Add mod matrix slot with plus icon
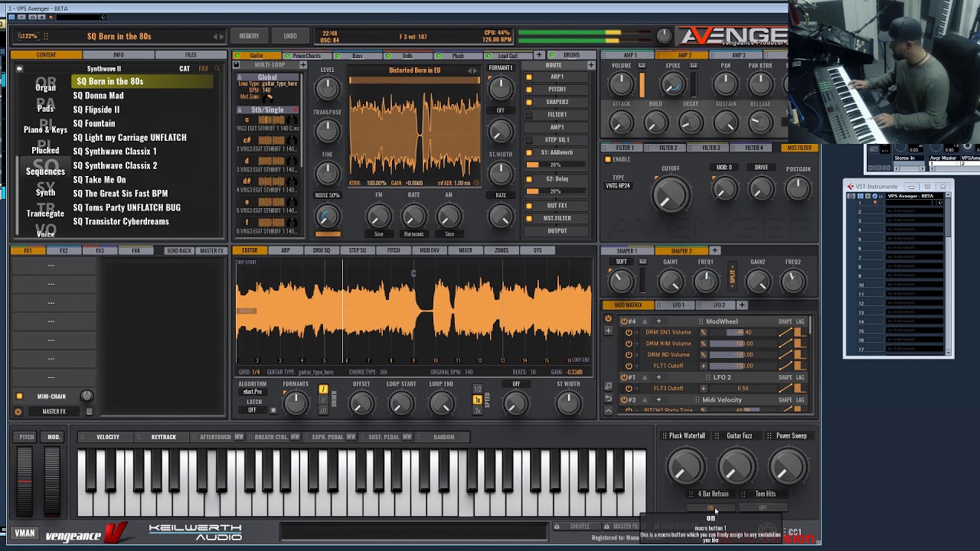This screenshot has height=551, width=980. coord(608,331)
